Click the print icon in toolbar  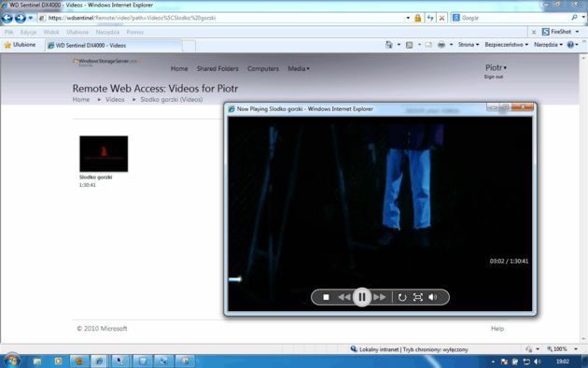click(x=441, y=45)
